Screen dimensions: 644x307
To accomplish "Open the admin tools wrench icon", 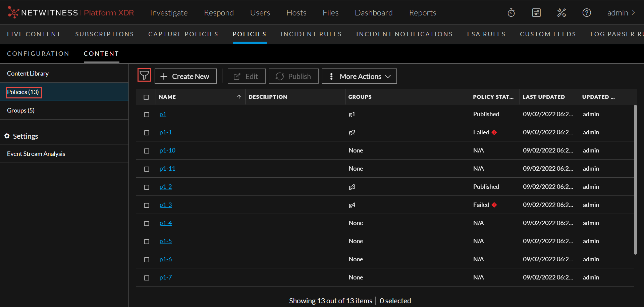I will click(x=561, y=13).
